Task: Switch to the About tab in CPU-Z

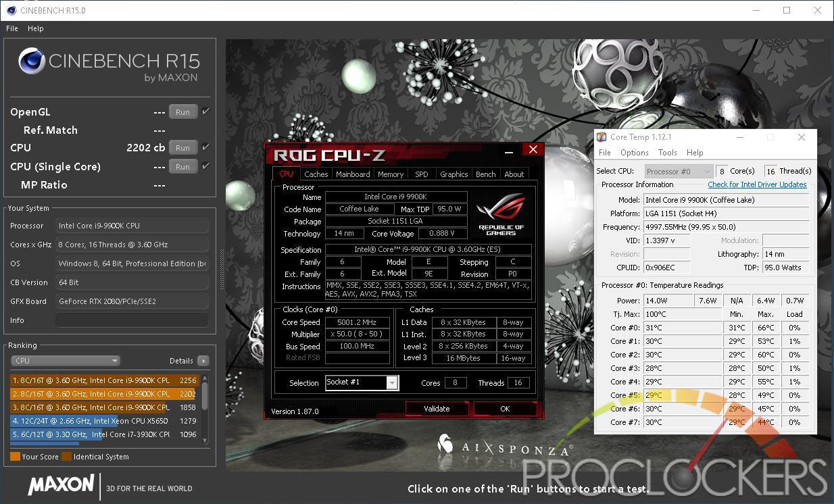Action: coord(514,174)
